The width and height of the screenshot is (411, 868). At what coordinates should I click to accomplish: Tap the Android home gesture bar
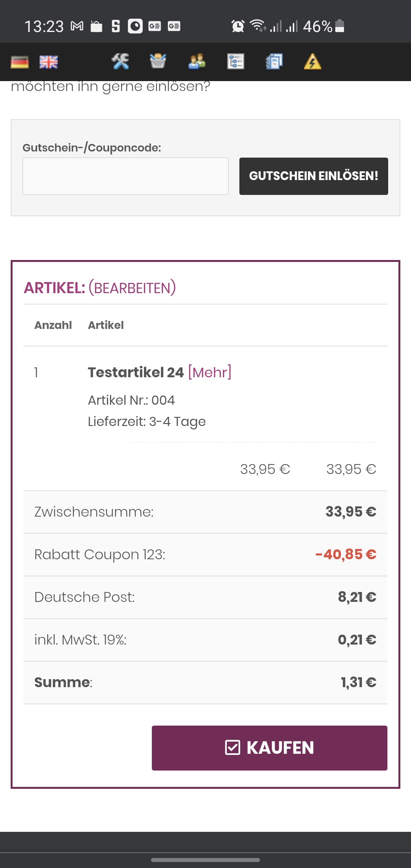pos(205,860)
